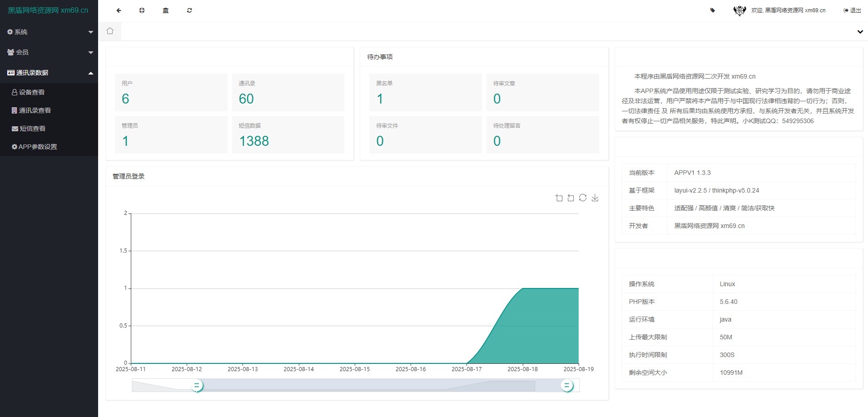Click the back arrow icon in top bar
This screenshot has width=868, height=417.
[119, 10]
